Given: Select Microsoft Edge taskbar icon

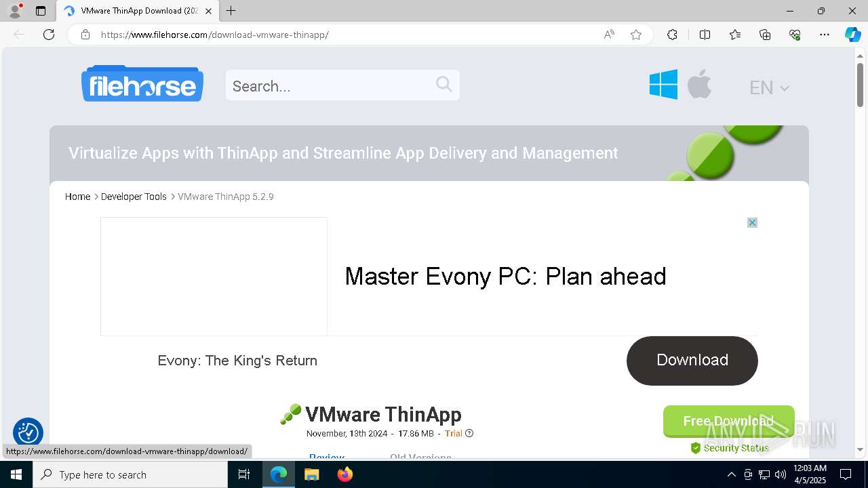Looking at the screenshot, I should [x=279, y=474].
